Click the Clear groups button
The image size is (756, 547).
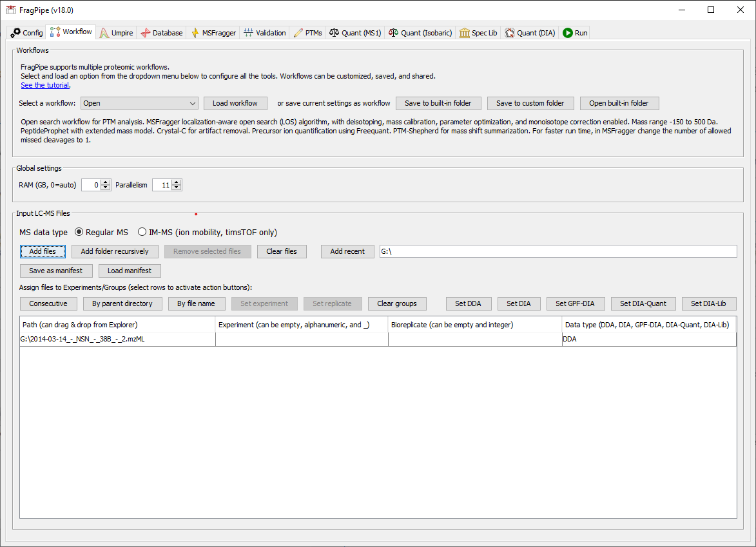pos(397,303)
